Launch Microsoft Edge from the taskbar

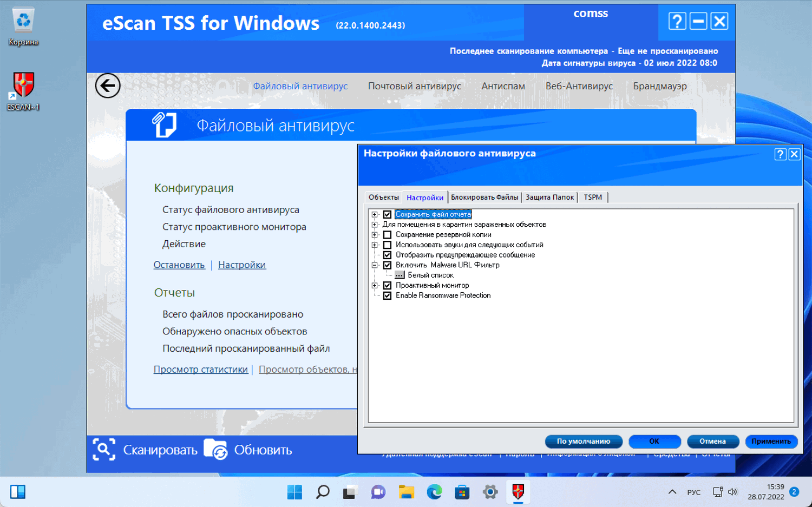434,492
